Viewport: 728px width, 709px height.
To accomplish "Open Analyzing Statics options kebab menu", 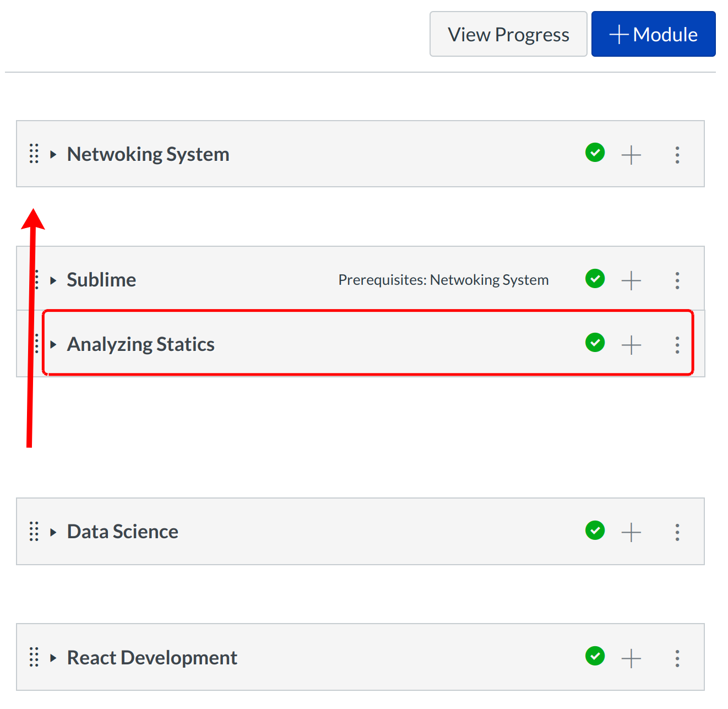I will (677, 345).
